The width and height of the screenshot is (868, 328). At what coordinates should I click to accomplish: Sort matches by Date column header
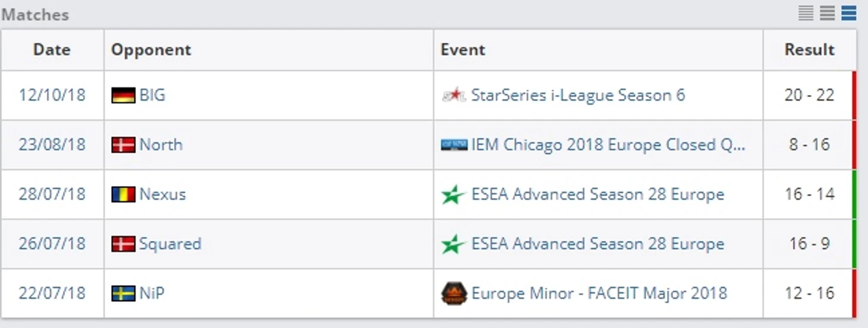(x=52, y=49)
